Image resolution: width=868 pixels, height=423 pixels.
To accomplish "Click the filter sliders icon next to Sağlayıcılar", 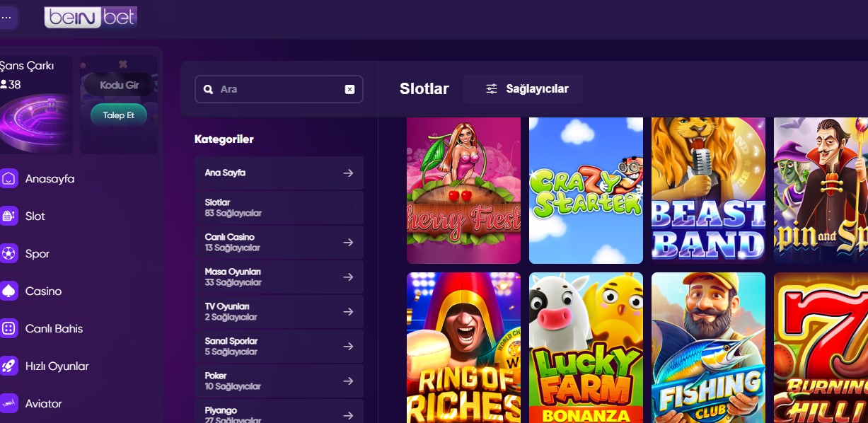I will point(491,88).
